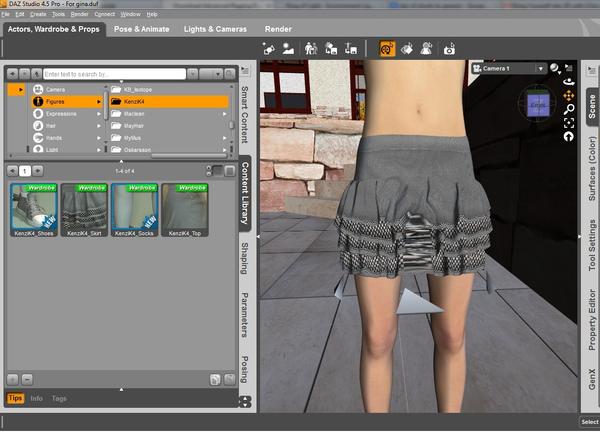Image resolution: width=600 pixels, height=439 pixels.
Task: Click the active orange tool in viewport toolbar
Action: tap(387, 48)
